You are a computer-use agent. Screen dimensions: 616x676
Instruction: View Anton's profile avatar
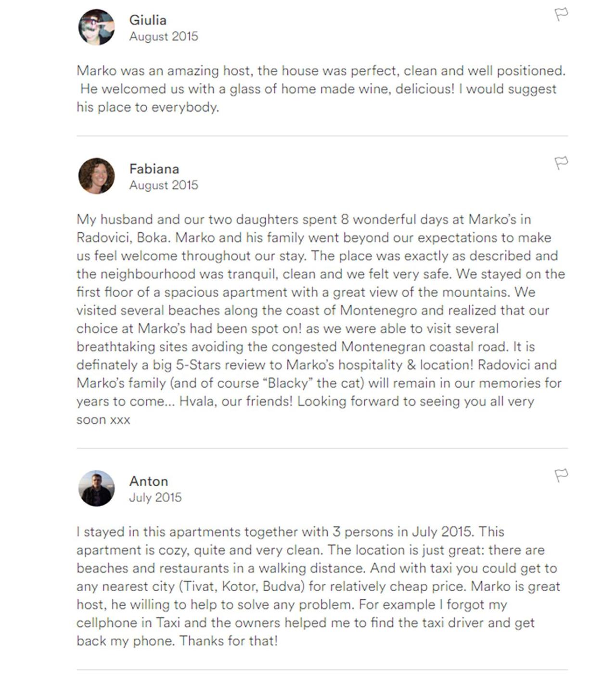tap(96, 488)
